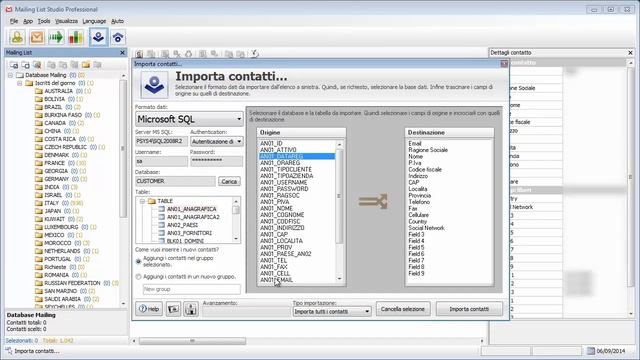Click the save icon button beside Avanzamento
The width and height of the screenshot is (640, 360).
click(191, 309)
